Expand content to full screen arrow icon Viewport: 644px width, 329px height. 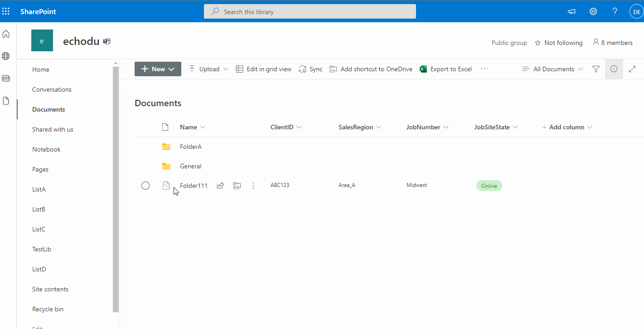pos(632,69)
